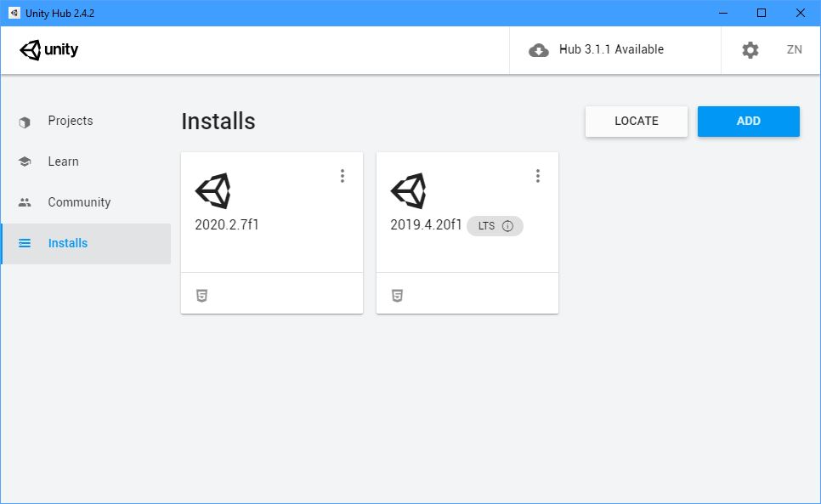821x504 pixels.
Task: Click Unity logo on 2020.2.7f1 card
Action: click(212, 191)
